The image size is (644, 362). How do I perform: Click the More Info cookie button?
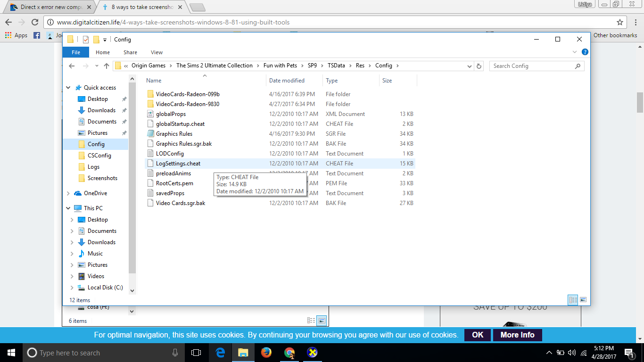(517, 335)
